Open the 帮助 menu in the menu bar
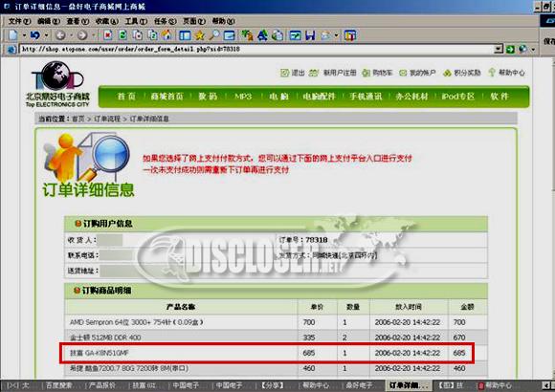The height and width of the screenshot is (392, 555). [x=223, y=21]
